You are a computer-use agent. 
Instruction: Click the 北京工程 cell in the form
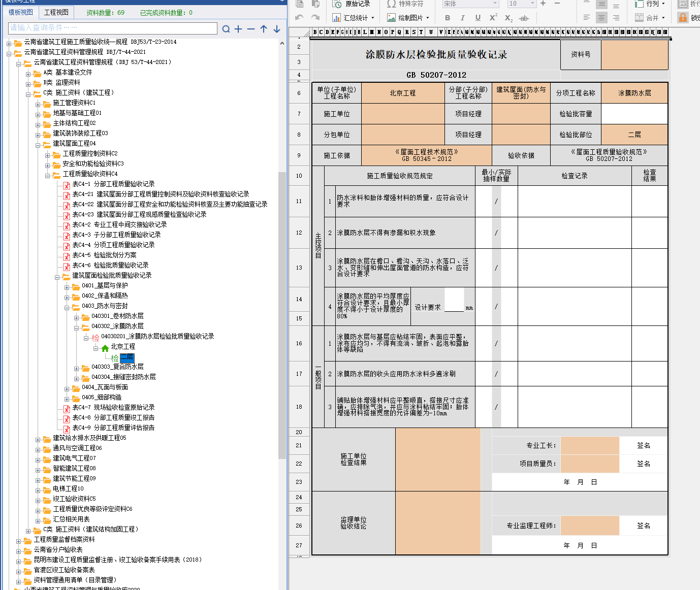point(403,93)
